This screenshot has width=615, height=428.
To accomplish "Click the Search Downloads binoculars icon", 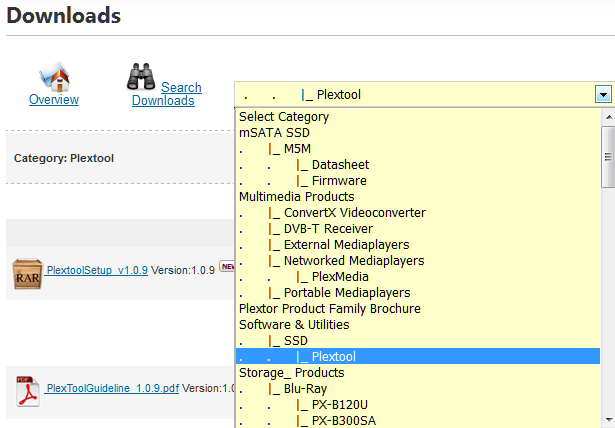I will [x=141, y=77].
